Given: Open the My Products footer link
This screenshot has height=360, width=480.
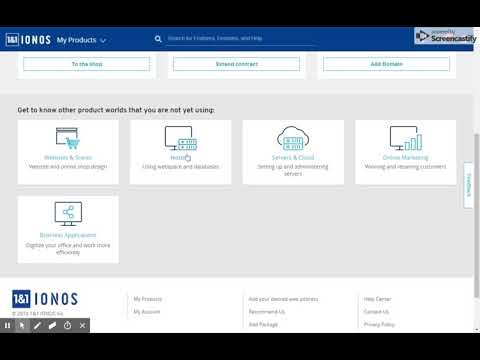Looking at the screenshot, I should pyautogui.click(x=148, y=299).
